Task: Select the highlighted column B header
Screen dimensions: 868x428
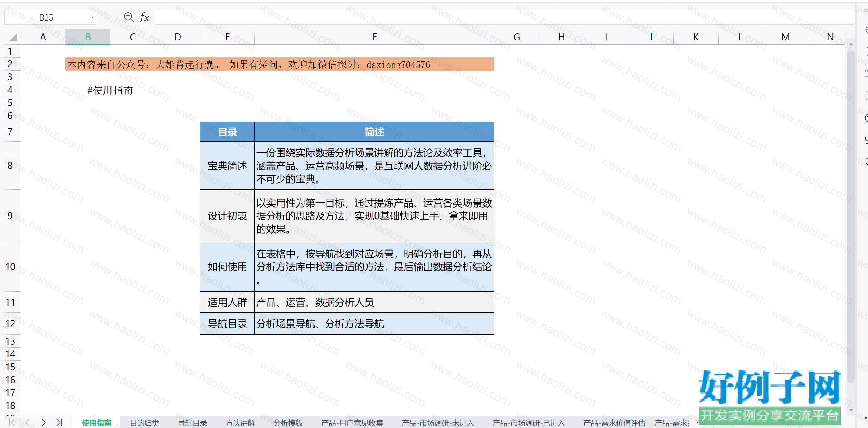Action: tap(87, 37)
